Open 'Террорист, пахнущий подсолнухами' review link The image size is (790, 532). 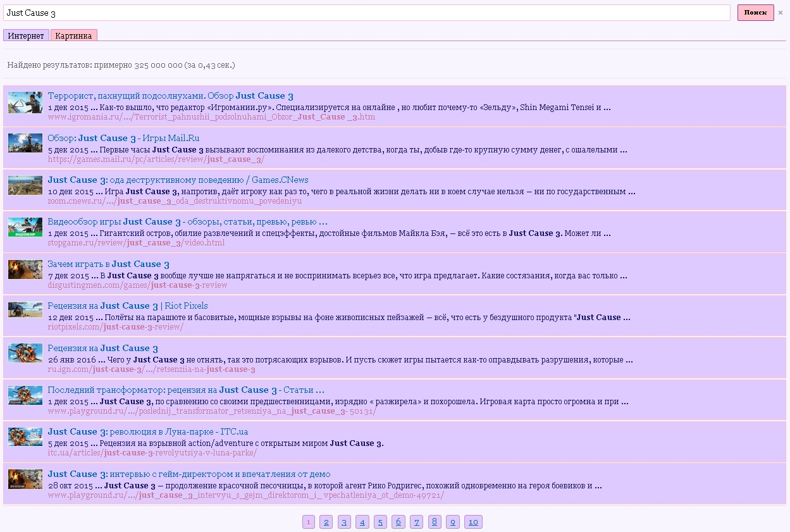coord(170,96)
